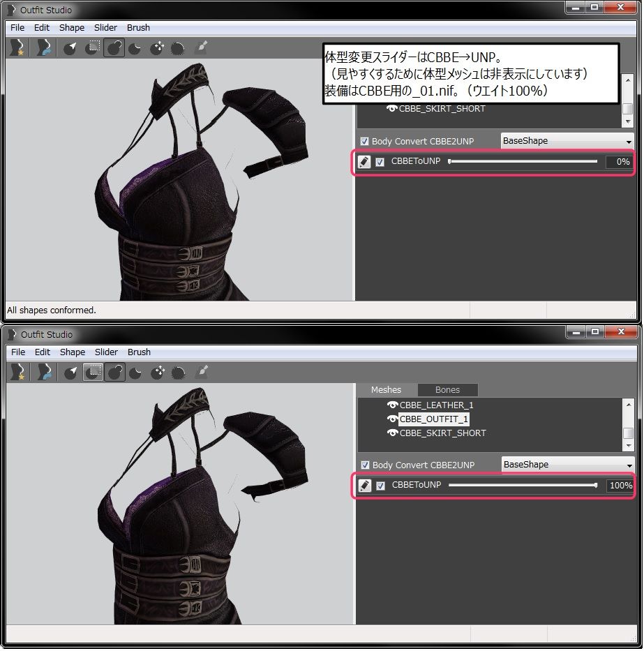Click New Project icon in top window
Image resolution: width=644 pixels, height=651 pixels.
coord(17,47)
